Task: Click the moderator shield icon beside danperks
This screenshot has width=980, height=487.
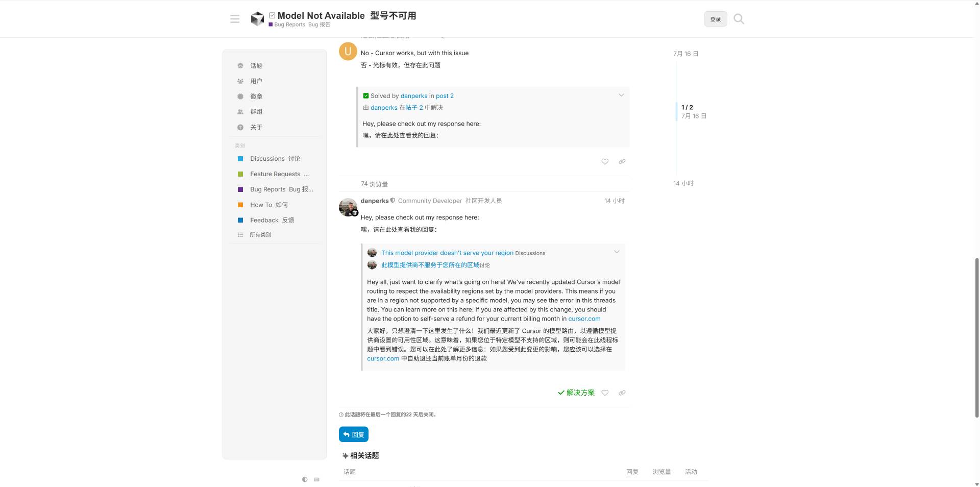Action: (393, 201)
